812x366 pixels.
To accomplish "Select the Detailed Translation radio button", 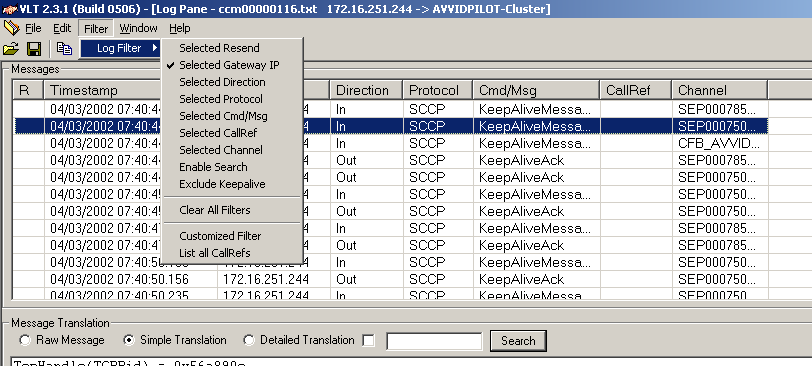I will click(249, 341).
